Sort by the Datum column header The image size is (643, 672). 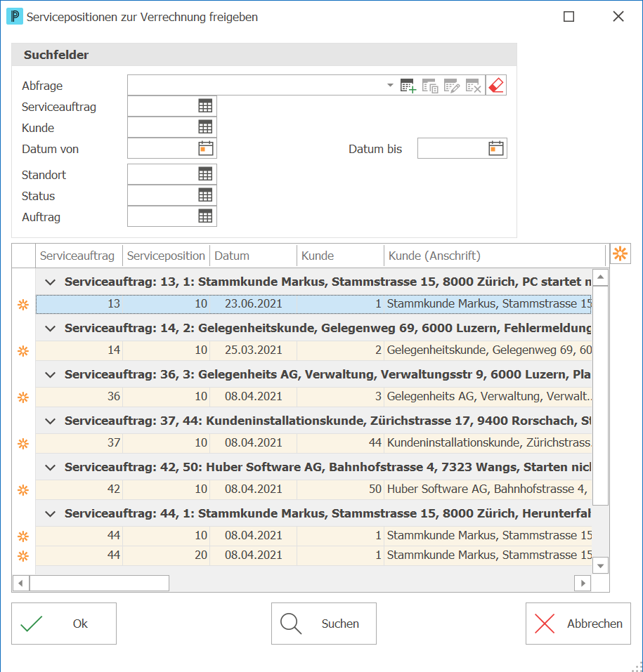coord(253,256)
